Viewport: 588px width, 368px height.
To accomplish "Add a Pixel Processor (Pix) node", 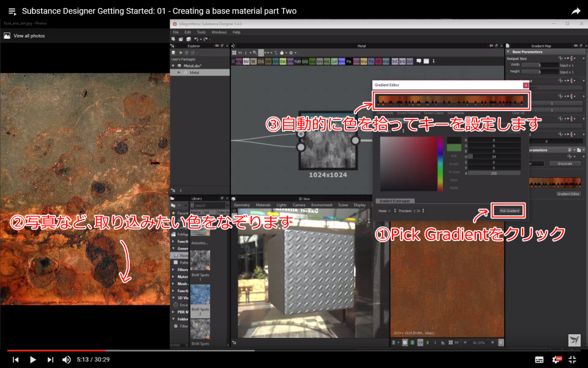I will (349, 61).
